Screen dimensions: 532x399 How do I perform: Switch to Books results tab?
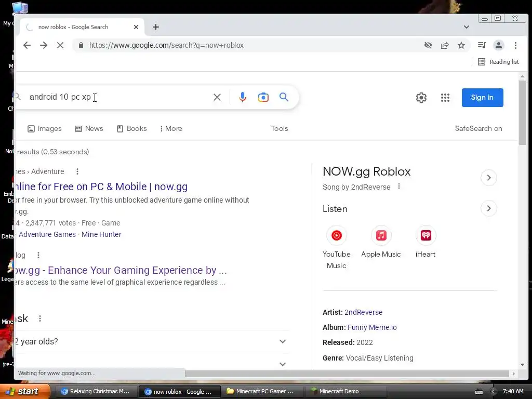click(x=131, y=129)
